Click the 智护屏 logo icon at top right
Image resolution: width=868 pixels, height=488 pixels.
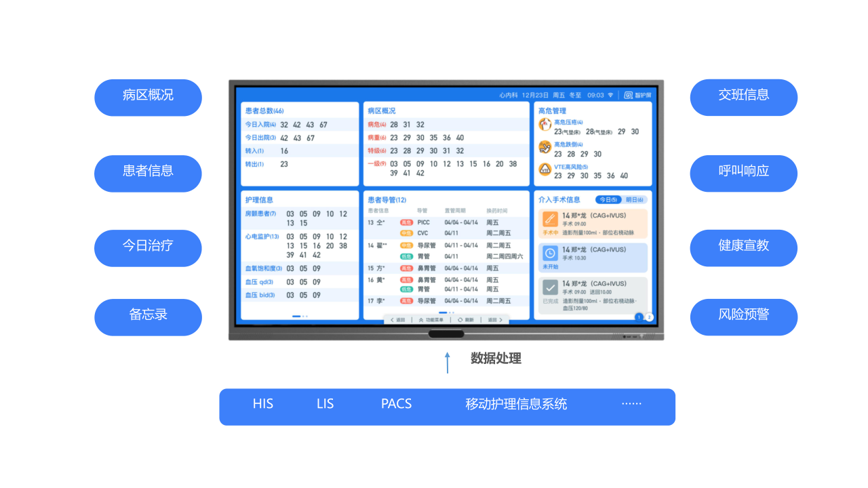[x=629, y=95]
